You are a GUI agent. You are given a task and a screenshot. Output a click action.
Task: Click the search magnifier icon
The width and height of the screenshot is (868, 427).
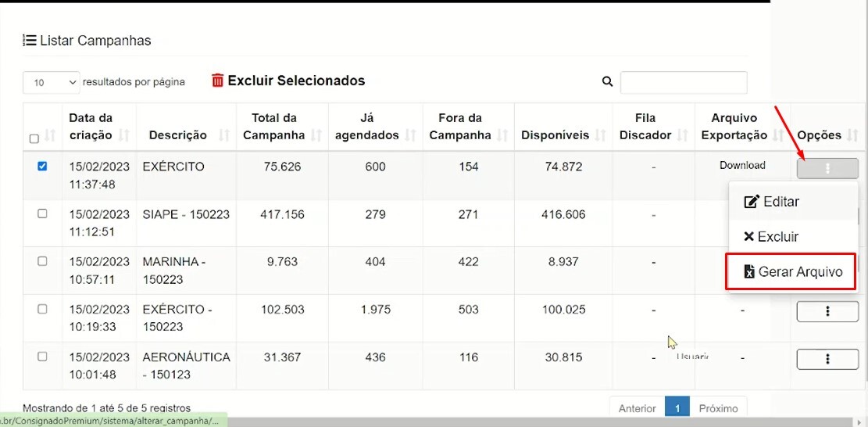(x=607, y=82)
